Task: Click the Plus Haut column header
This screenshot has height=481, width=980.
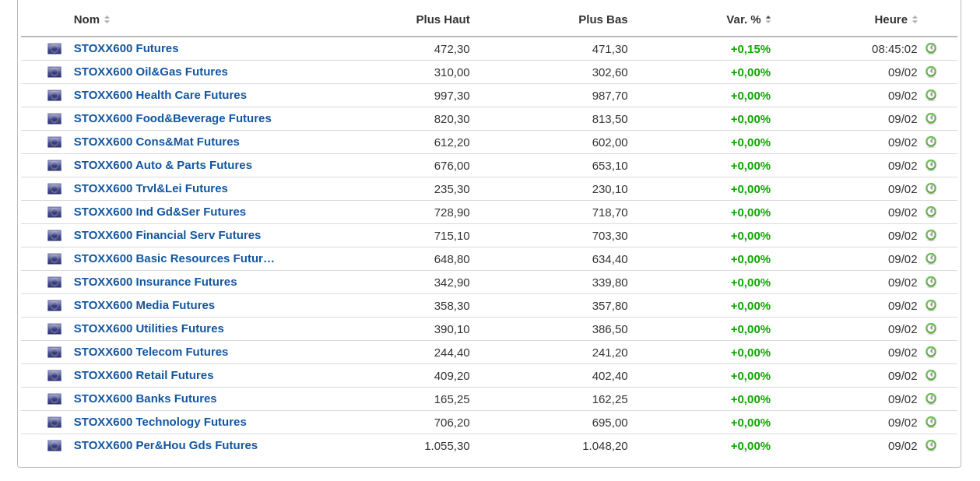Action: (x=442, y=19)
